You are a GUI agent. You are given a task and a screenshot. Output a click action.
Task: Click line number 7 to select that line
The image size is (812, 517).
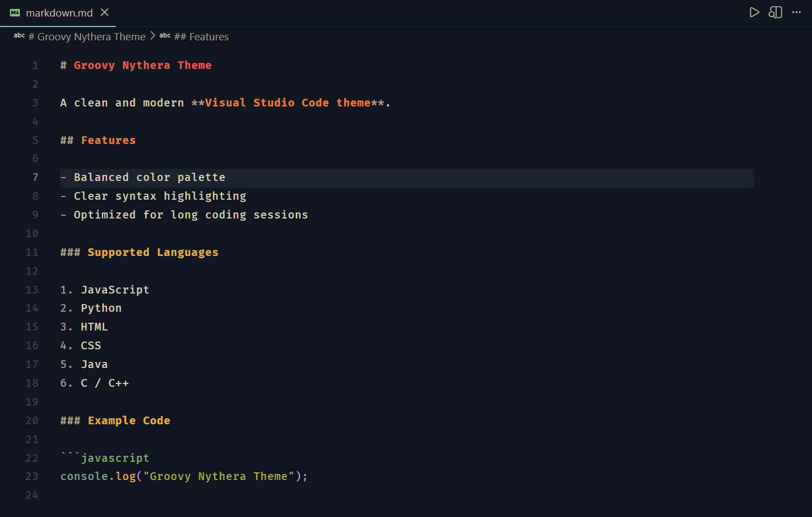click(35, 177)
